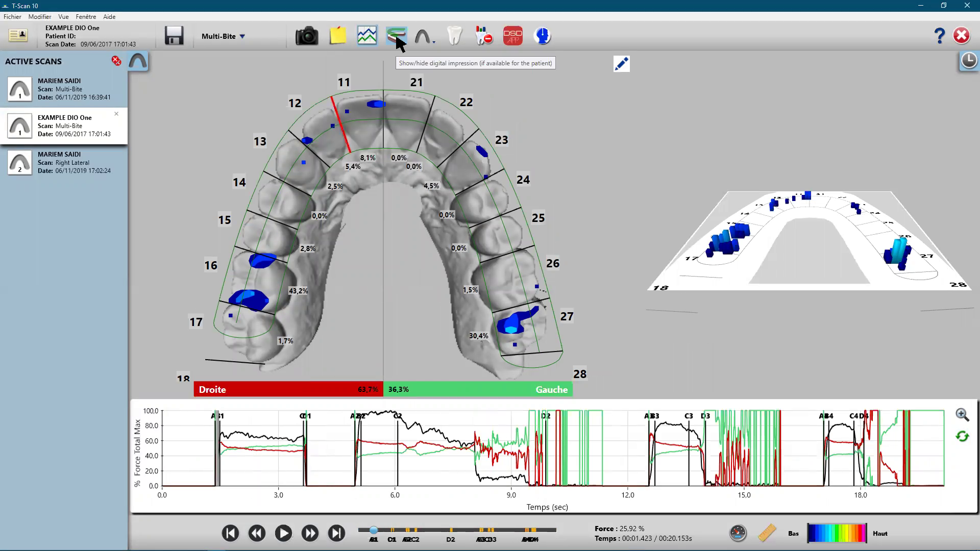Click the bar chart remove icon
The width and height of the screenshot is (980, 551).
pyautogui.click(x=483, y=36)
